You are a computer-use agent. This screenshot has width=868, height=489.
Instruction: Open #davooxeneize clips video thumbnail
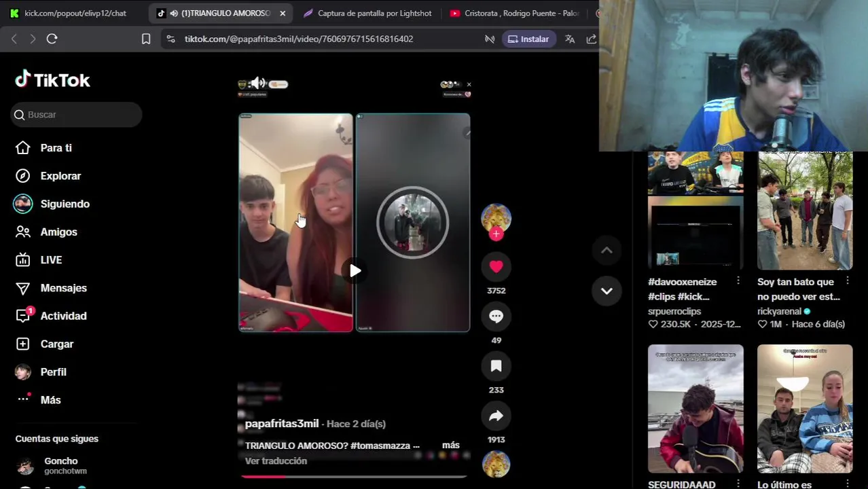click(x=695, y=211)
